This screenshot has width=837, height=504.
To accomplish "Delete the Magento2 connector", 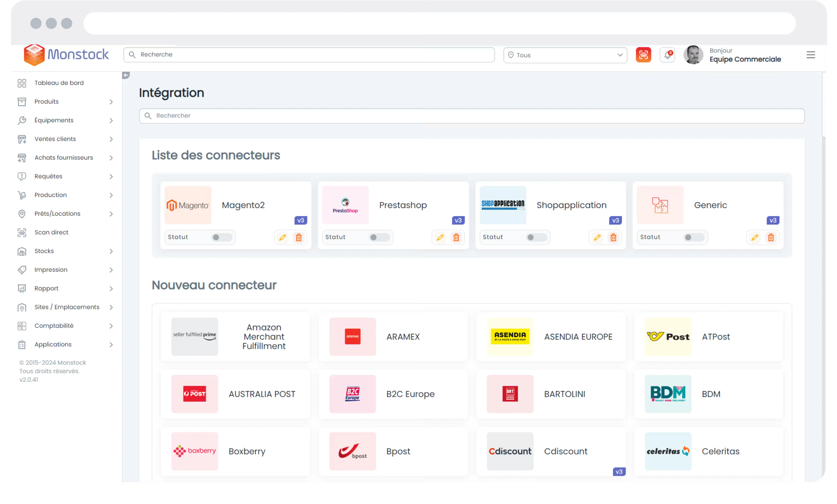I will [299, 237].
